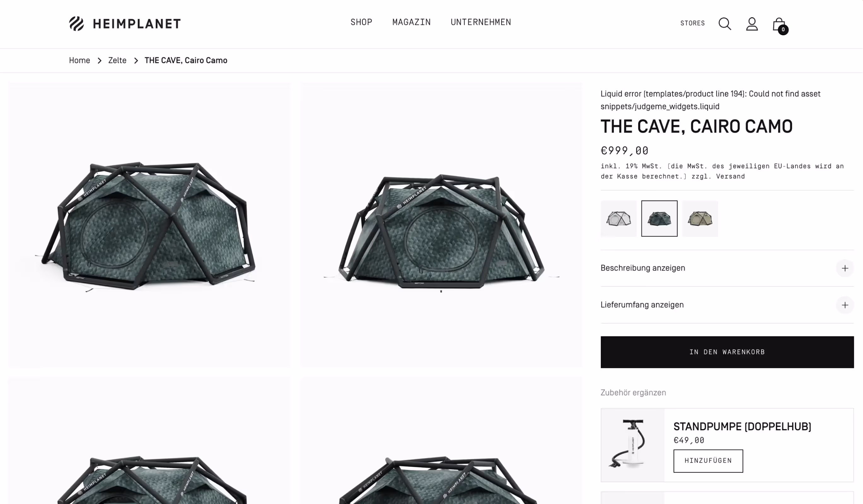Click In den Warenkorb button
Screen dimensions: 863x504
pyautogui.click(x=727, y=352)
